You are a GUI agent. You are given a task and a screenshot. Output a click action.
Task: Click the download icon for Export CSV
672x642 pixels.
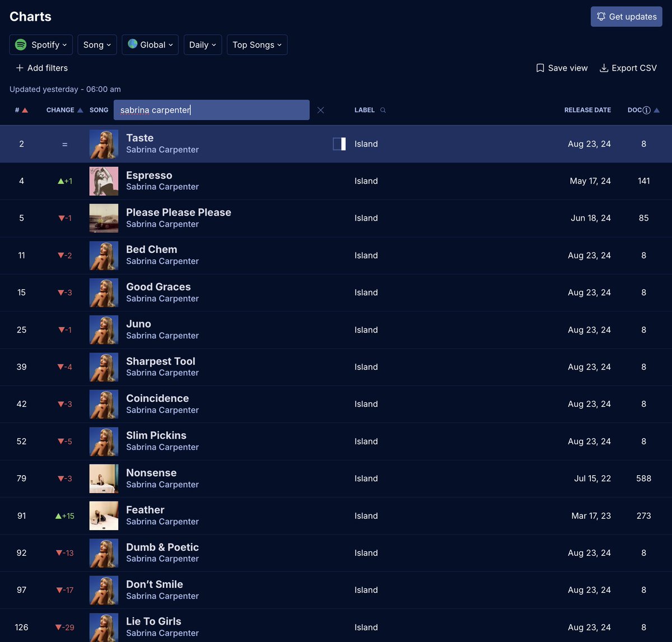604,68
